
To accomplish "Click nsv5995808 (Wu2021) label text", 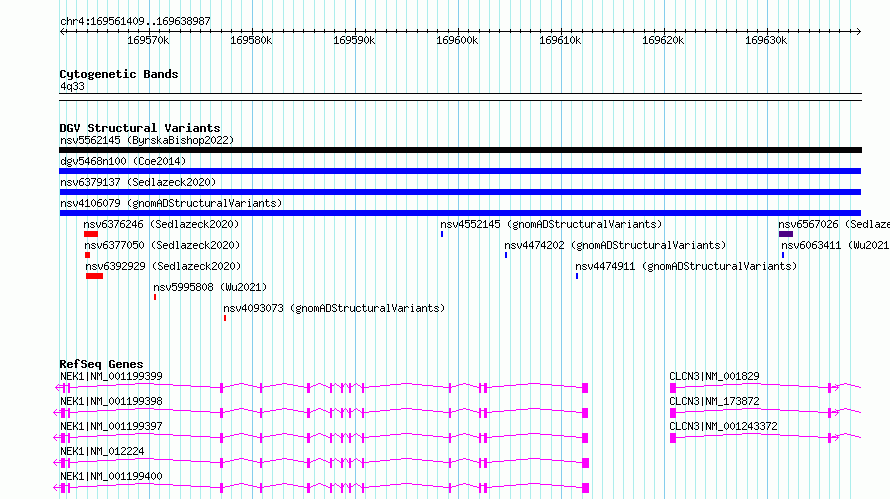I will click(x=210, y=287).
